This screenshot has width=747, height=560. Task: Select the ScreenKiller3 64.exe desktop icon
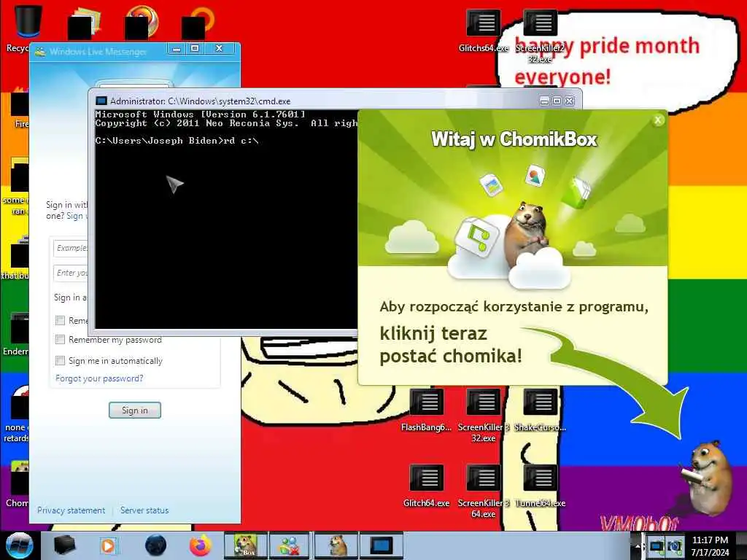click(x=483, y=491)
